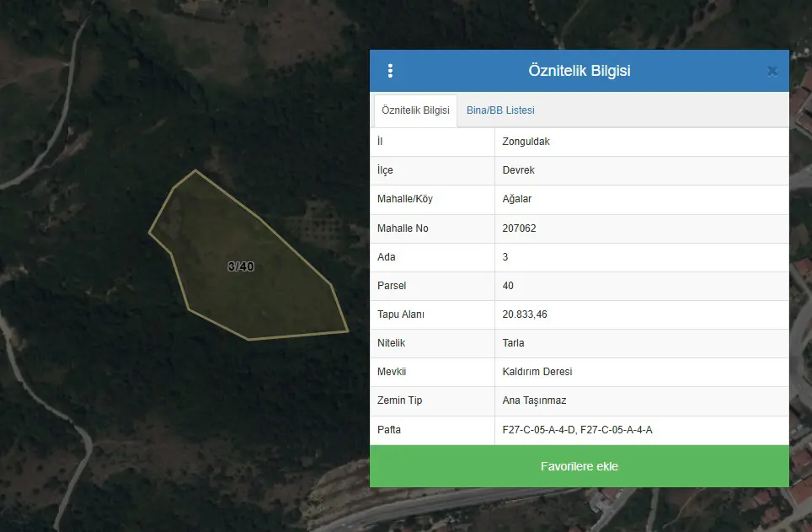Click the Tapu Alanı row label
The width and height of the screenshot is (812, 532).
401,314
